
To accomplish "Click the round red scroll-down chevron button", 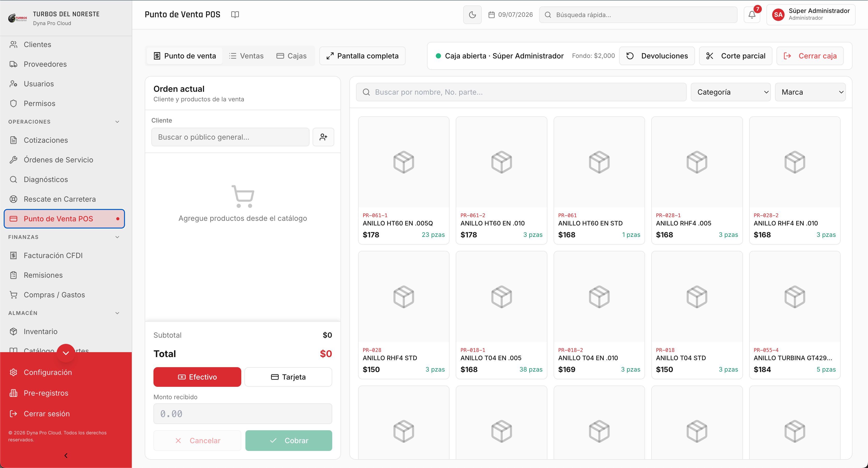I will [x=66, y=353].
